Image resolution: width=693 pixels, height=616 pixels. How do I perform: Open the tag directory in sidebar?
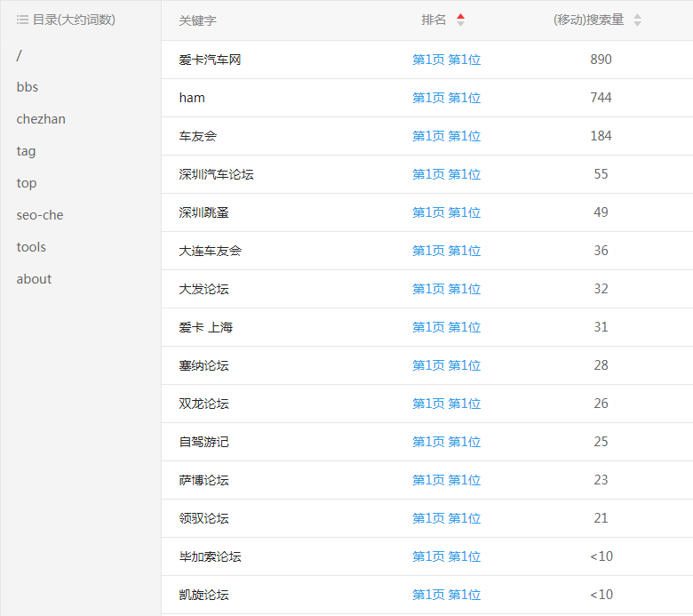(x=27, y=151)
